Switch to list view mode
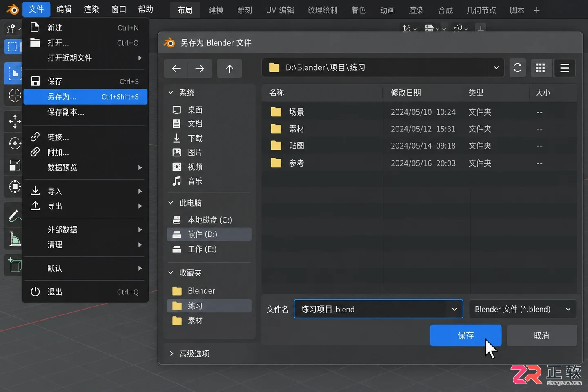Image resolution: width=588 pixels, height=392 pixels. [x=564, y=68]
